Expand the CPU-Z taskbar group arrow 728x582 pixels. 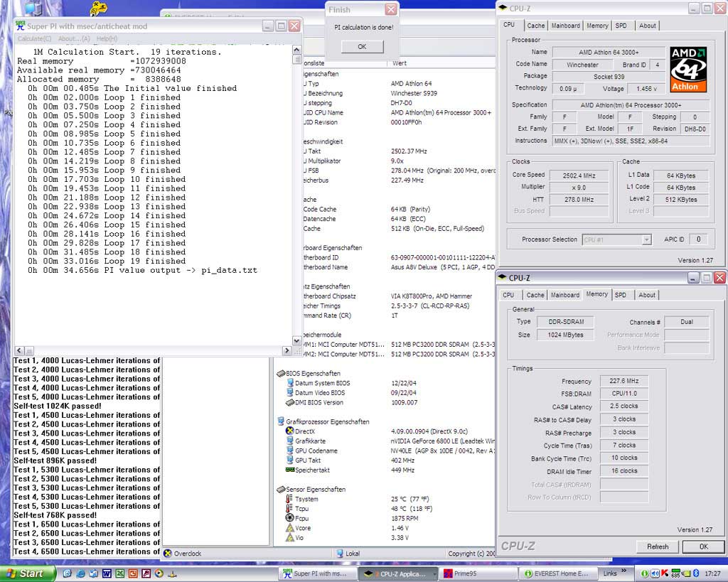click(x=435, y=574)
